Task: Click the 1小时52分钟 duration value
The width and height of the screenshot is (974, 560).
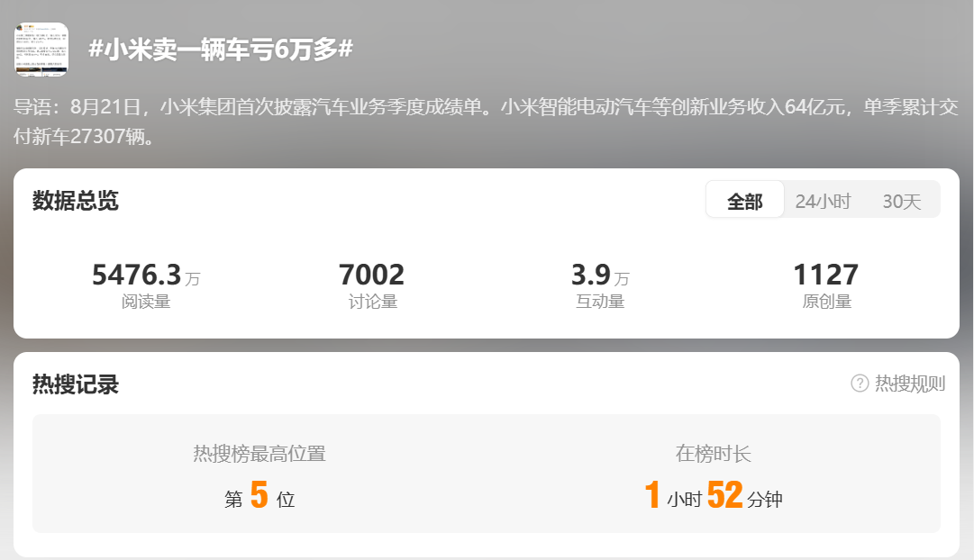Action: [713, 495]
